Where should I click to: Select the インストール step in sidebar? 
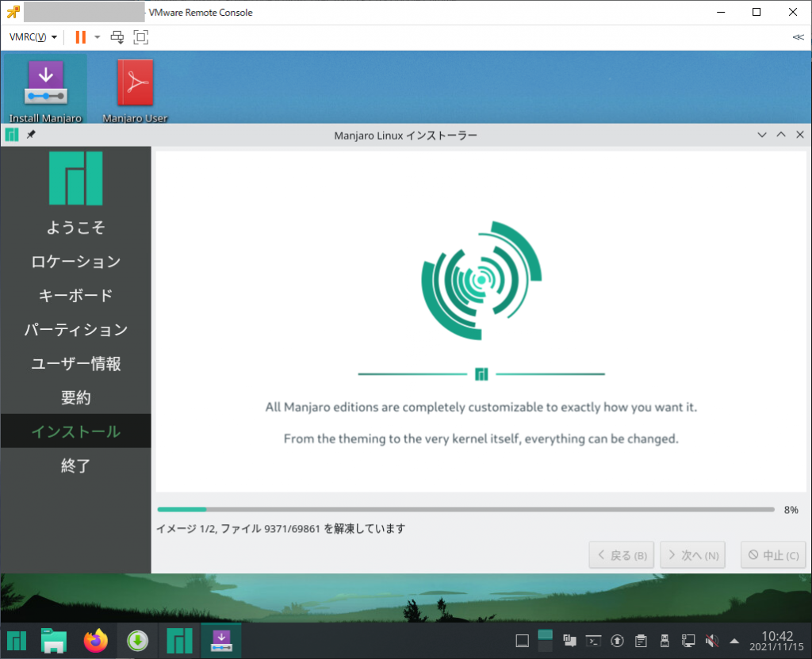point(75,431)
